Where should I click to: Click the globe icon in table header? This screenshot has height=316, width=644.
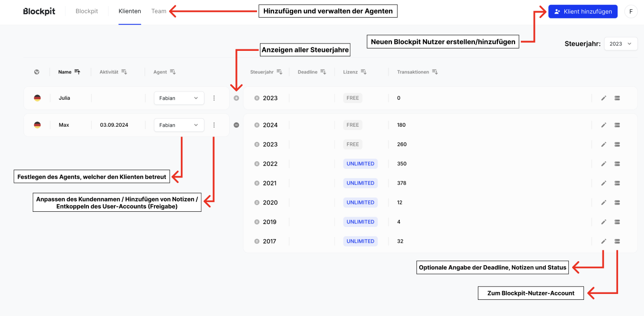coord(37,72)
